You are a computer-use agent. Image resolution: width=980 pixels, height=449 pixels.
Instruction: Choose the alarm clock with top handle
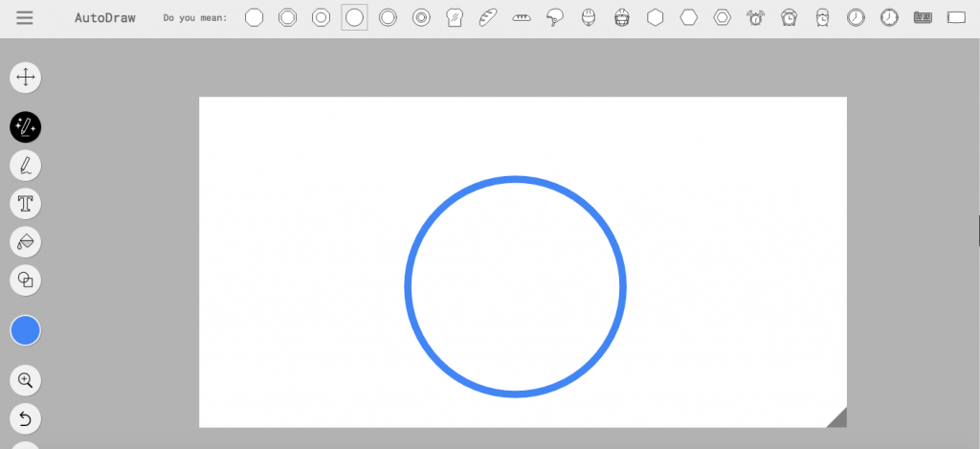tap(822, 17)
